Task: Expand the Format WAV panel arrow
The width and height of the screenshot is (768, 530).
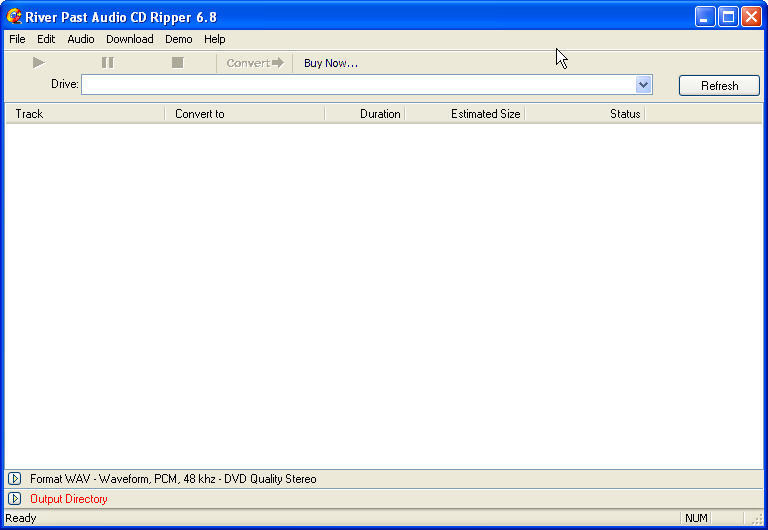Action: (15, 479)
